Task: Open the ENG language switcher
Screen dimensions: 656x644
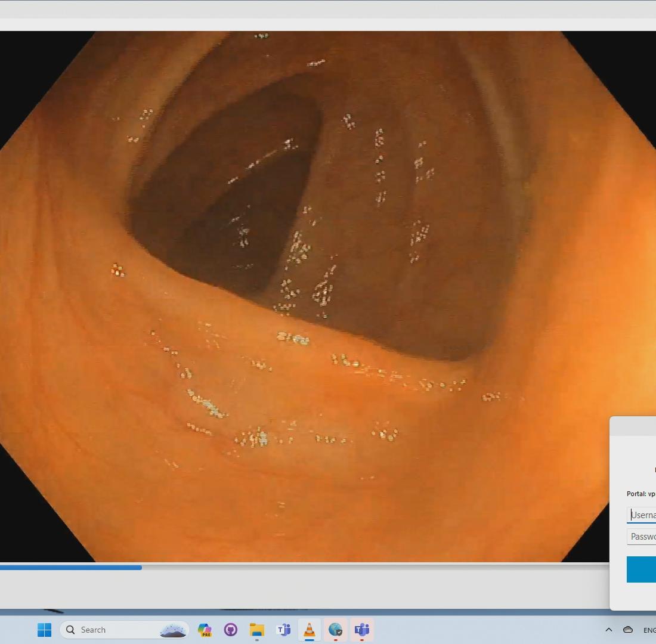Action: 649,630
